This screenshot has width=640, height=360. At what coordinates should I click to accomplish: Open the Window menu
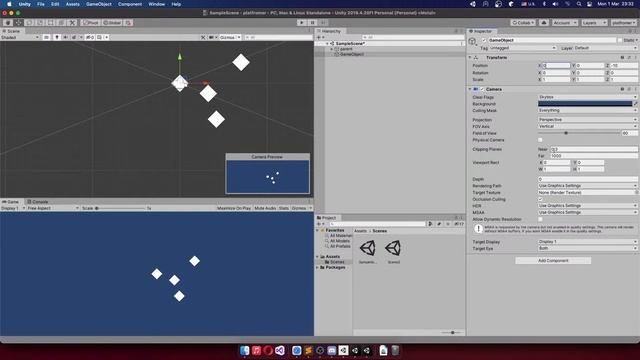coord(157,4)
